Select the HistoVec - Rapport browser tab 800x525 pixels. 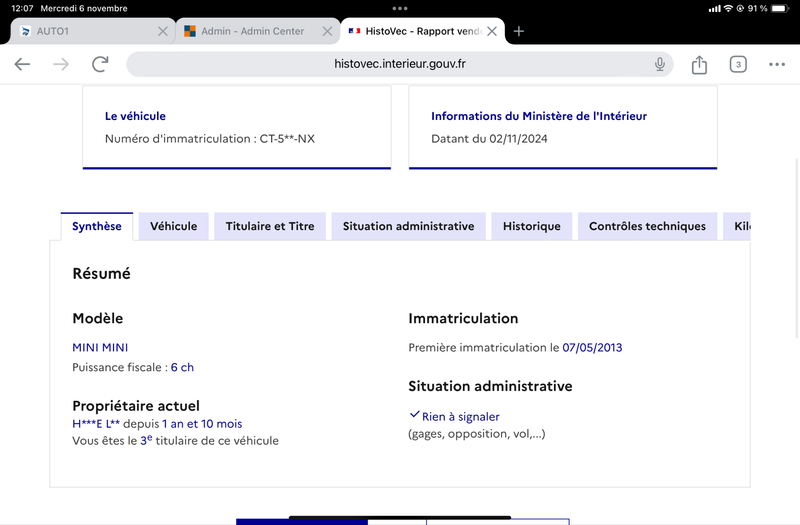(422, 31)
